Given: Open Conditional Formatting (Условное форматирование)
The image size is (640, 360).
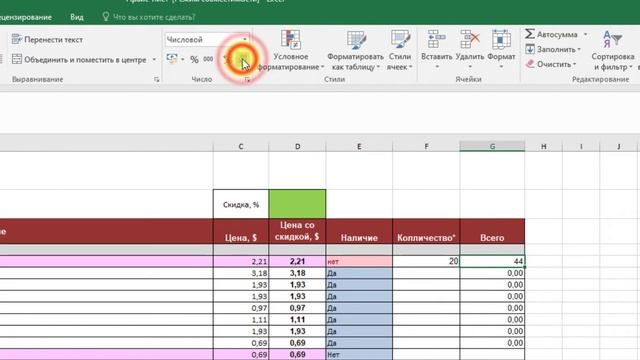Looking at the screenshot, I should click(x=291, y=51).
